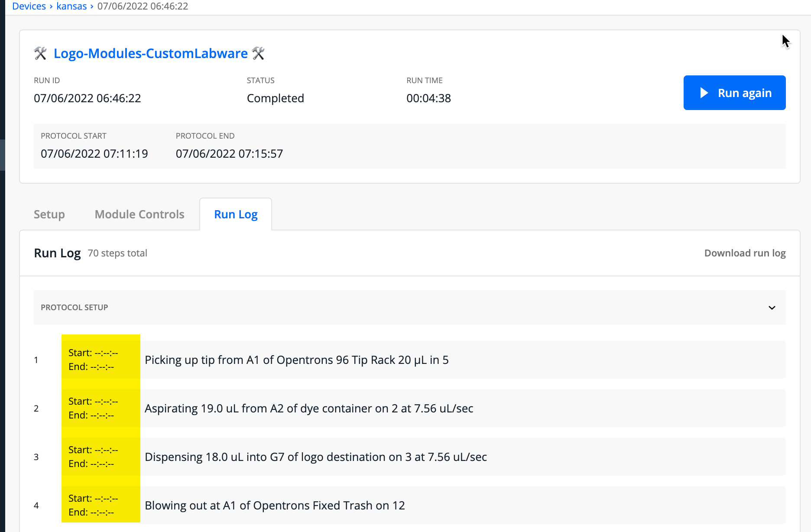Click the Completed status text
The image size is (811, 532).
pos(275,98)
